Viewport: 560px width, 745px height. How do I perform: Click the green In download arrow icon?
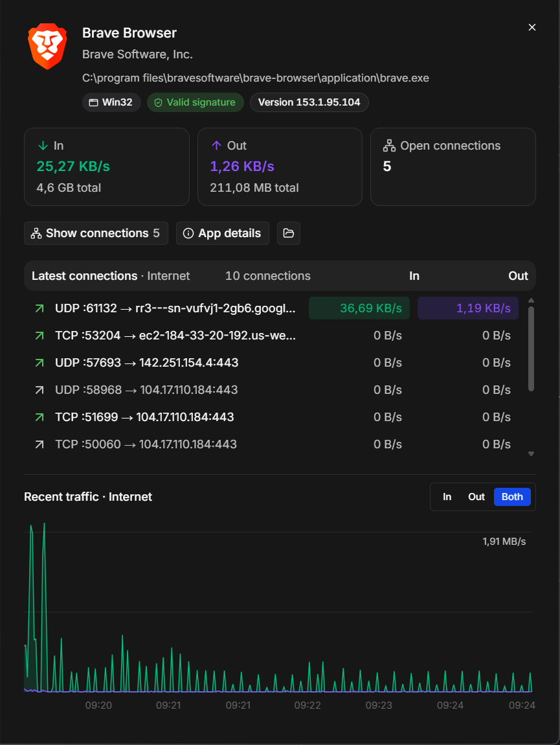43,146
